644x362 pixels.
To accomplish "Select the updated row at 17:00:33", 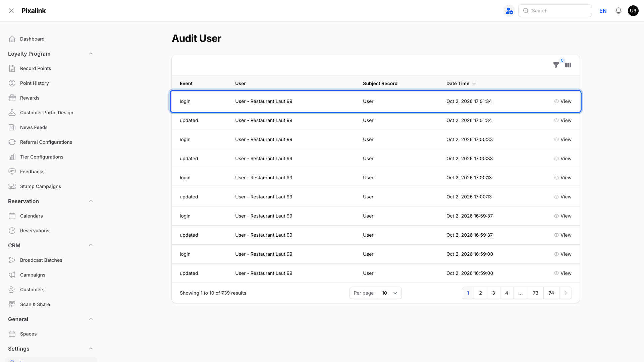I will 376,159.
